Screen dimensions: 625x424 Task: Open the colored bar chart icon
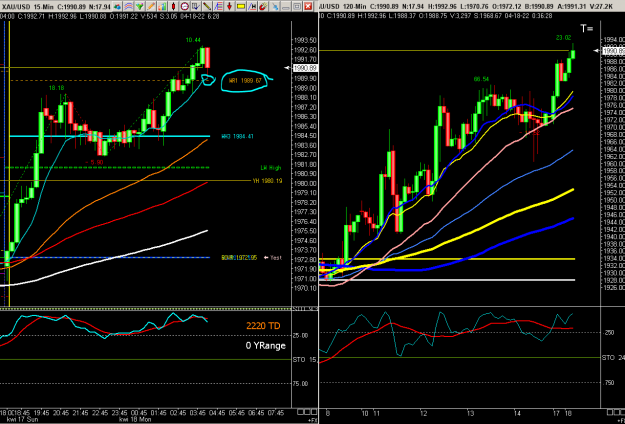162,6
